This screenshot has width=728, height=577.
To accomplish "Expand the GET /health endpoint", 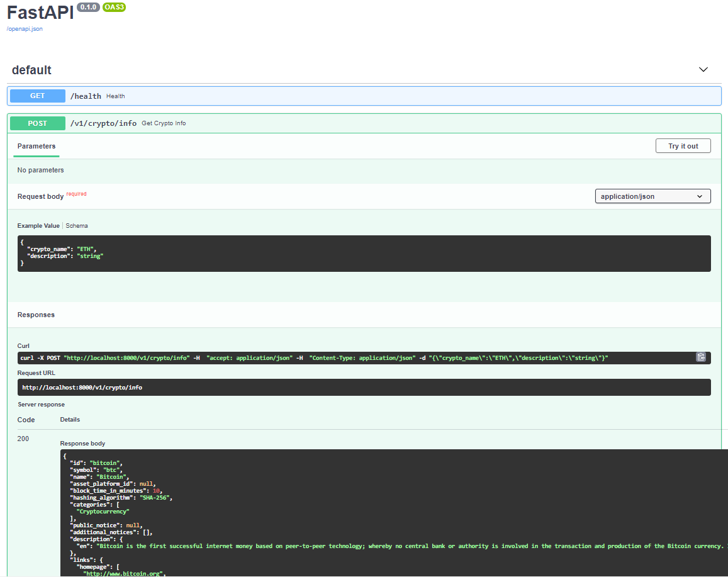I will 364,96.
